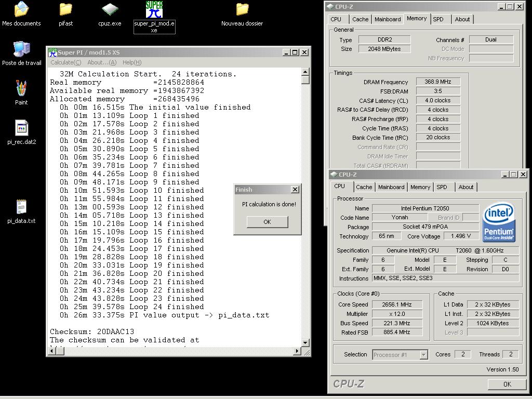Click the memory Size value 2048 MBytes

[384, 49]
